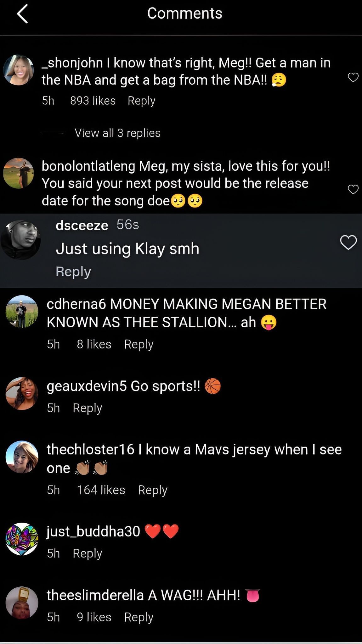Tap geauxdevin5's avatar
The height and width of the screenshot is (644, 362).
(22, 393)
